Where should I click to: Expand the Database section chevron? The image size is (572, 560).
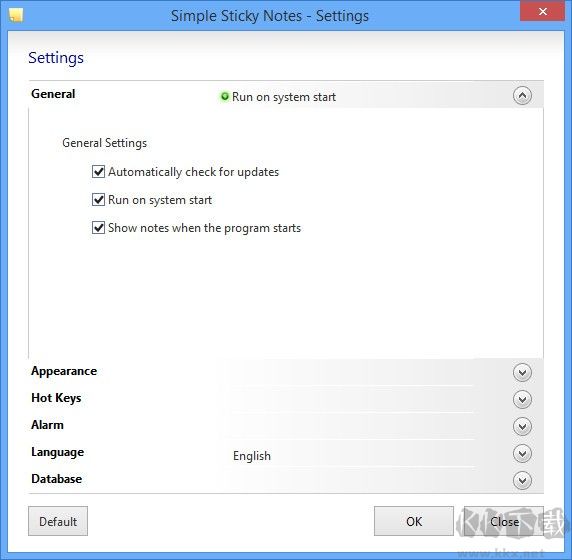click(522, 480)
